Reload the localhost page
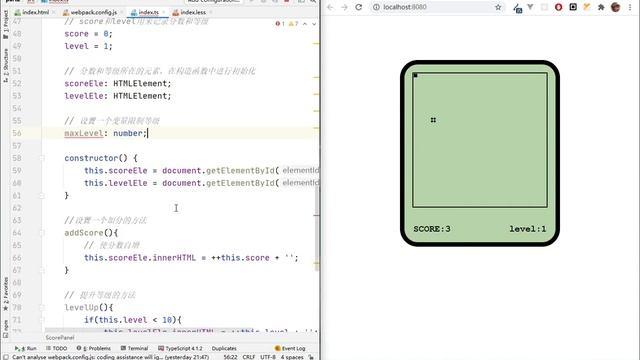Viewport: 640px width, 360px height. (358, 7)
